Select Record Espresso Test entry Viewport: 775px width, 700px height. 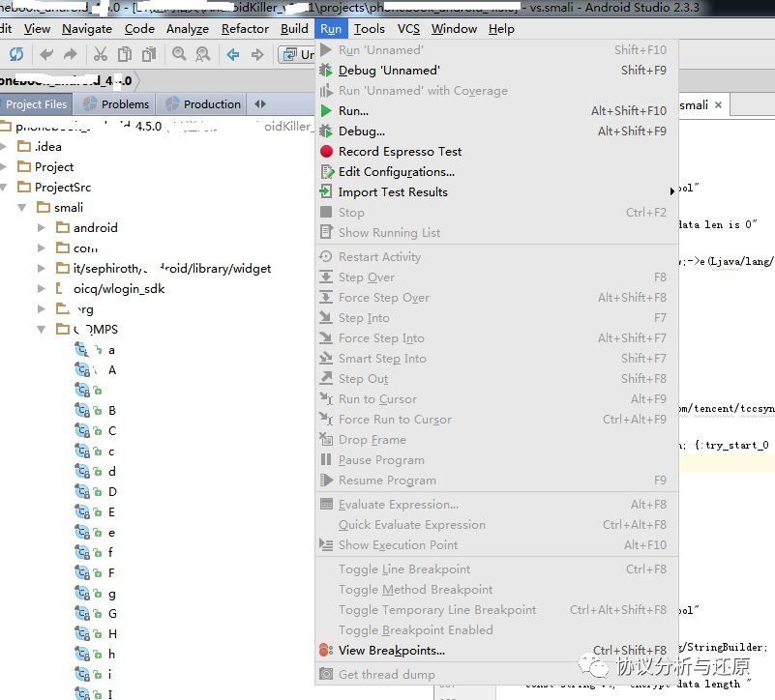[x=496, y=151]
